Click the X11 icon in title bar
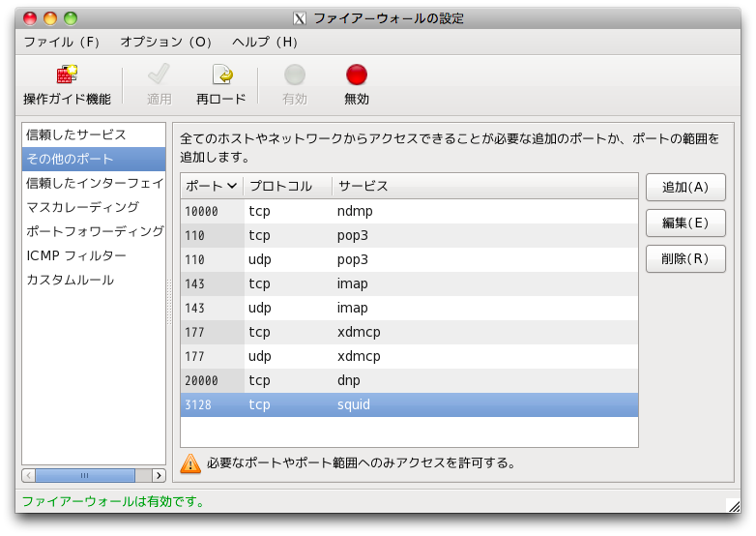This screenshot has height=536, width=756. pos(300,18)
